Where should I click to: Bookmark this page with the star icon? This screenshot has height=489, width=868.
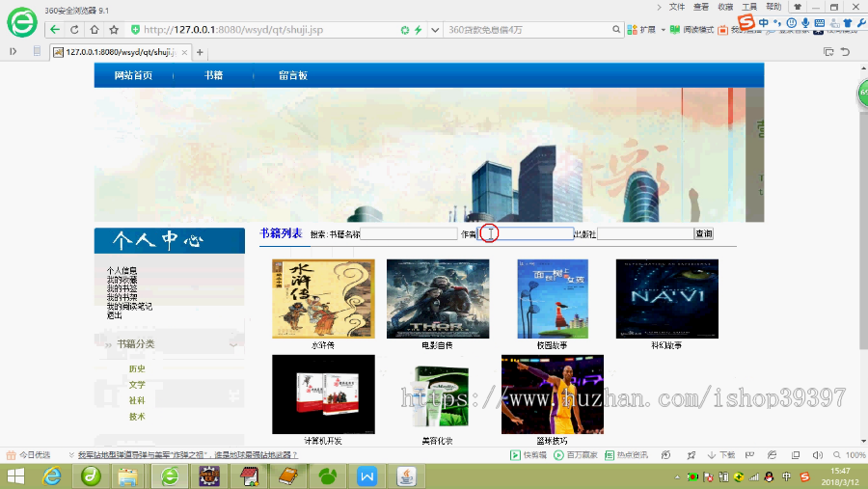coord(114,30)
